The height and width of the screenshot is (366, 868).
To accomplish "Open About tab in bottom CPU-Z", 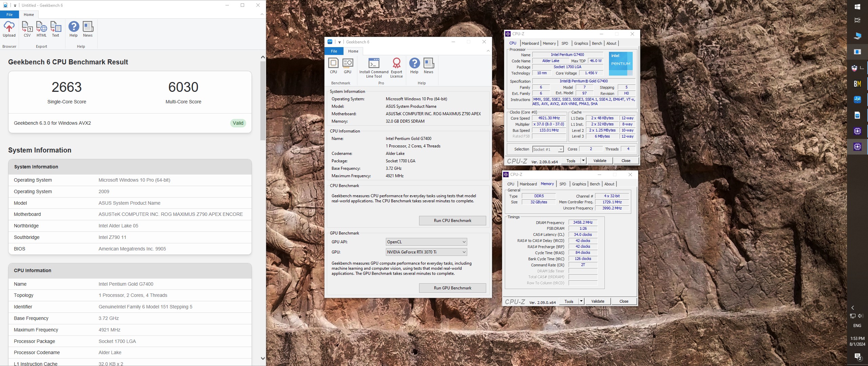I will (609, 184).
